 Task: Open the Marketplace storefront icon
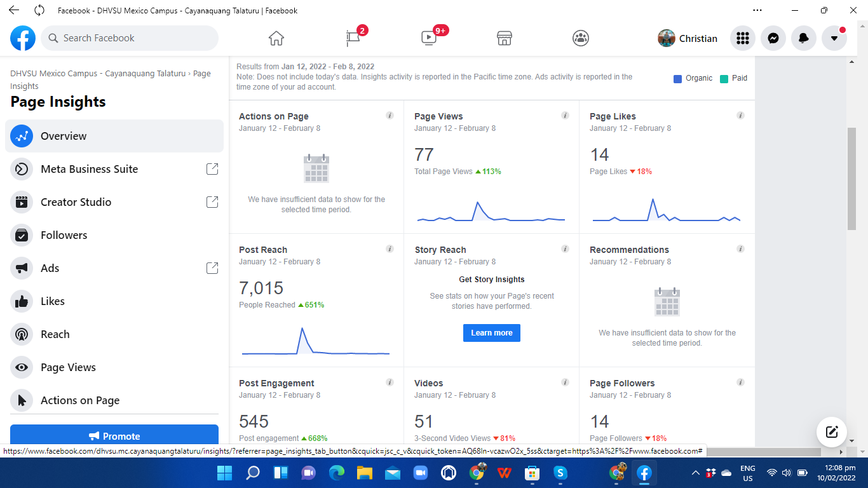tap(505, 38)
